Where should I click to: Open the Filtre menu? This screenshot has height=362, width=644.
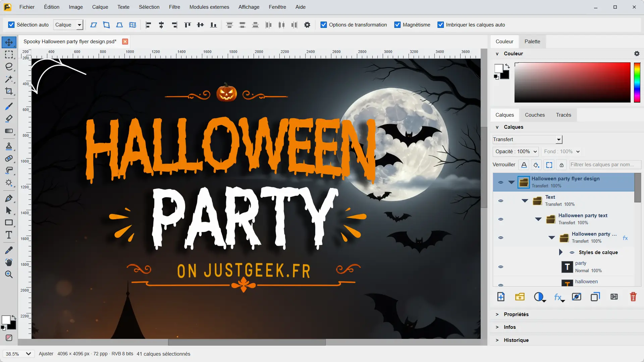click(x=174, y=7)
